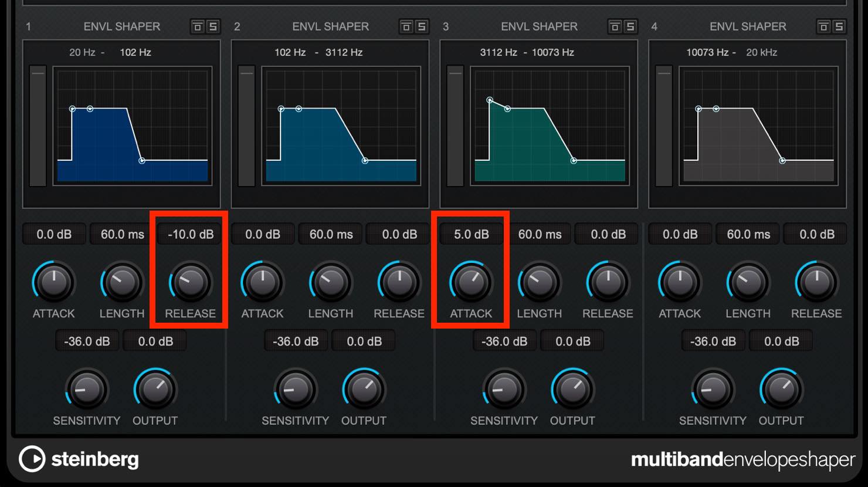Image resolution: width=868 pixels, height=487 pixels.
Task: Click band 1 level meter
Action: 38,126
